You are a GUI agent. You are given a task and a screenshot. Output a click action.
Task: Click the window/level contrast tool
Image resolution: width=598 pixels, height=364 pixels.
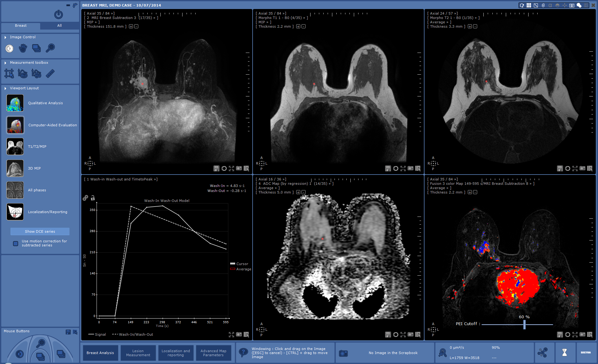(9, 48)
